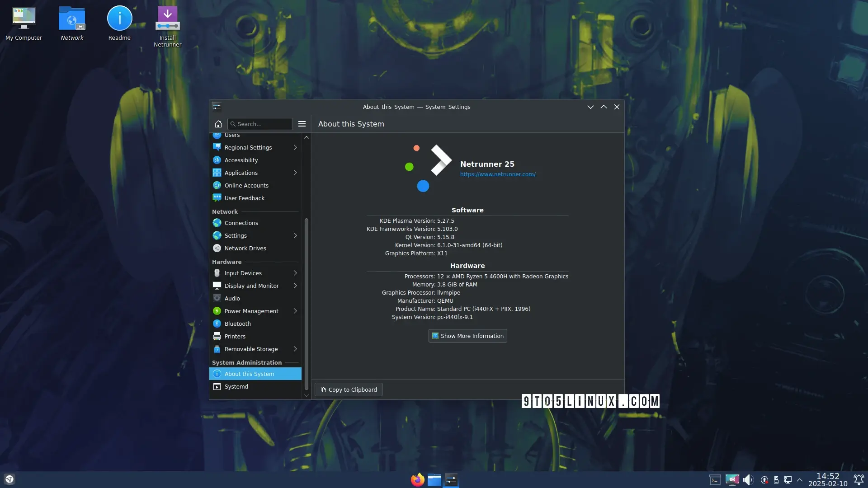Select Systemd in System Administration
Image resolution: width=868 pixels, height=488 pixels.
[236, 387]
